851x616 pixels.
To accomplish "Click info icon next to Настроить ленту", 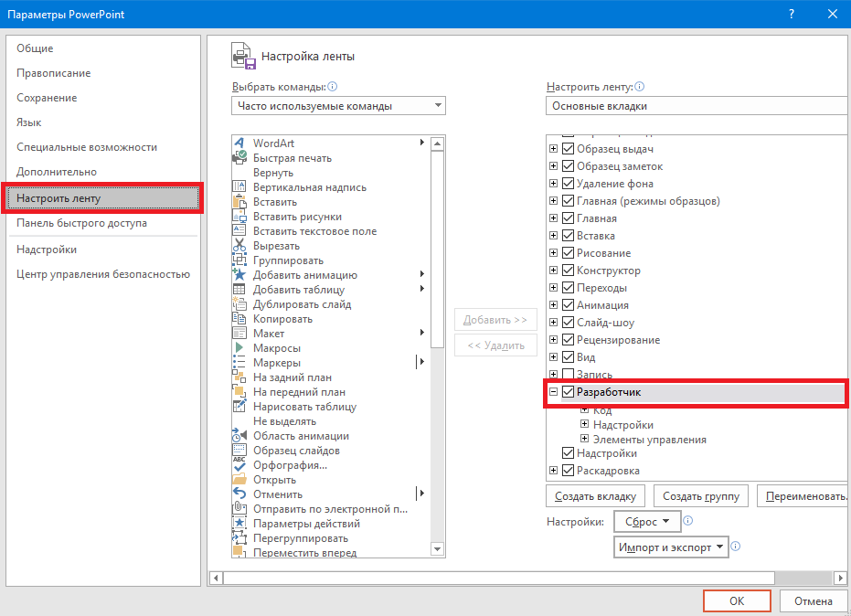I will [639, 86].
